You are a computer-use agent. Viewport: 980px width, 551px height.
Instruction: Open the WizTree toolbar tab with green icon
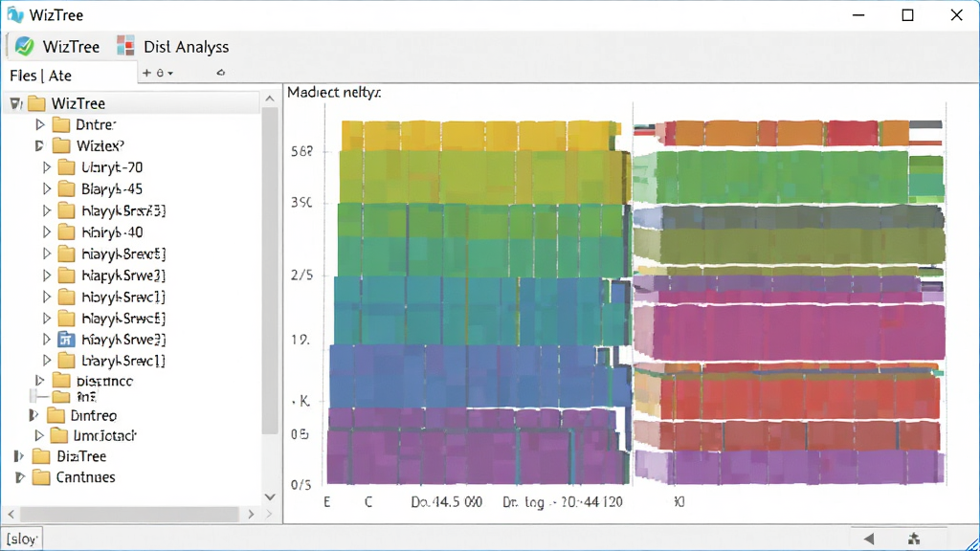click(56, 46)
